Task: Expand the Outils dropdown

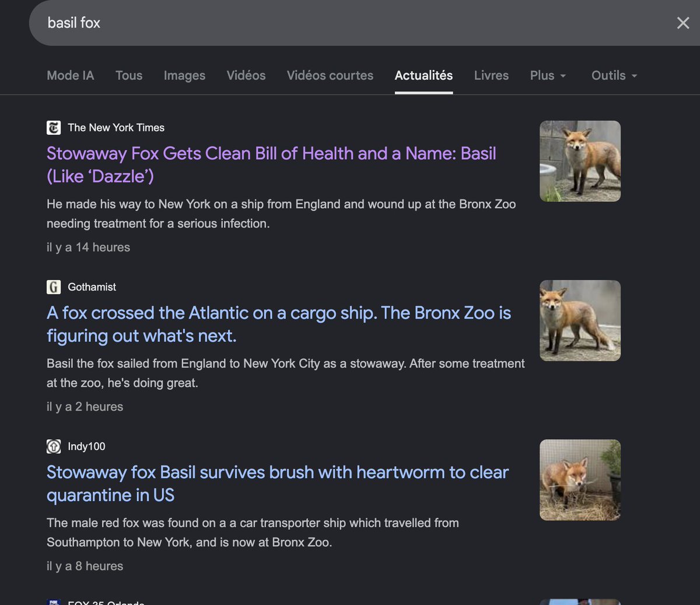Action: click(614, 75)
